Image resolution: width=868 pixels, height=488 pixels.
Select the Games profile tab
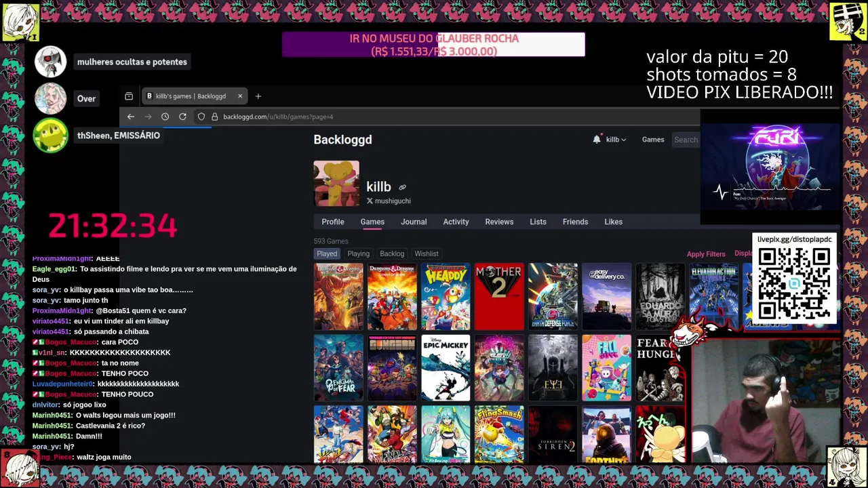[x=372, y=222]
